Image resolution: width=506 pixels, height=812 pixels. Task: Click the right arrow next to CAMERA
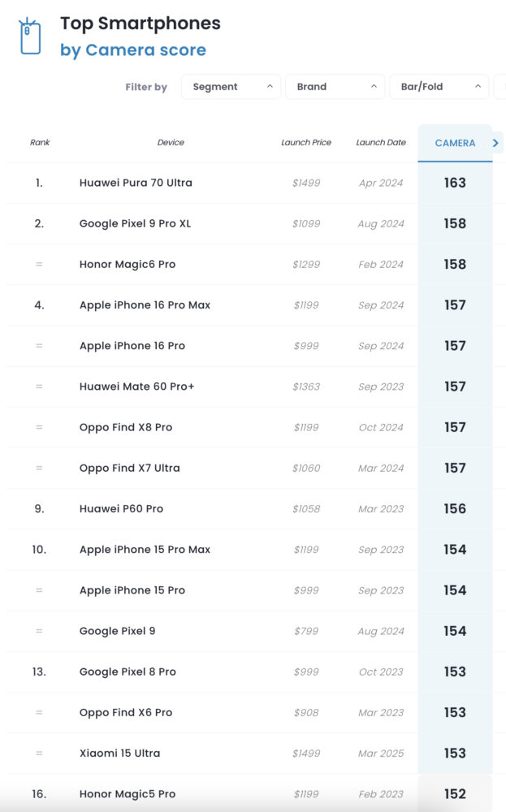tap(496, 143)
